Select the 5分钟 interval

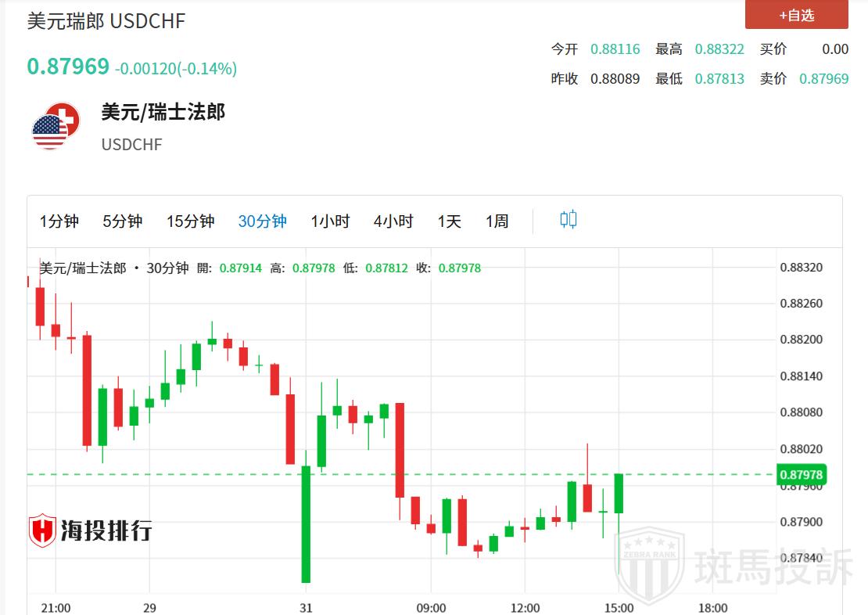(x=122, y=221)
